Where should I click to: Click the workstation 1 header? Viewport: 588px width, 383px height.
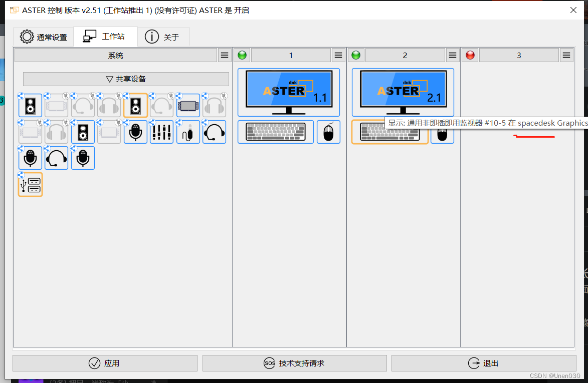click(291, 56)
